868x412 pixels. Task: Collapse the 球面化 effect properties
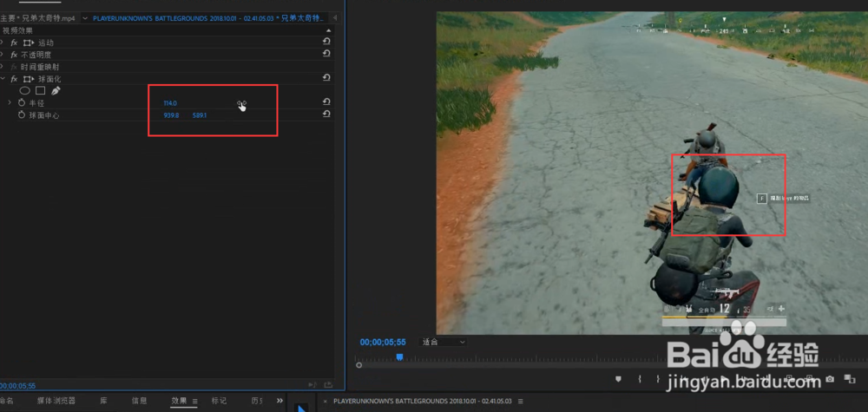click(3, 79)
